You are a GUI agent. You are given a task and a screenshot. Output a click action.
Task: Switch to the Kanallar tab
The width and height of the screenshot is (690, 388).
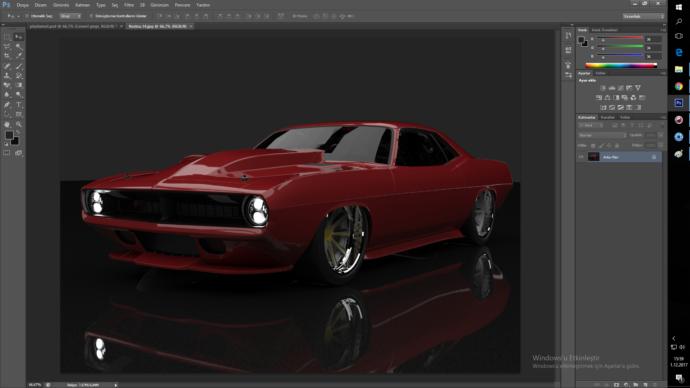click(x=608, y=117)
